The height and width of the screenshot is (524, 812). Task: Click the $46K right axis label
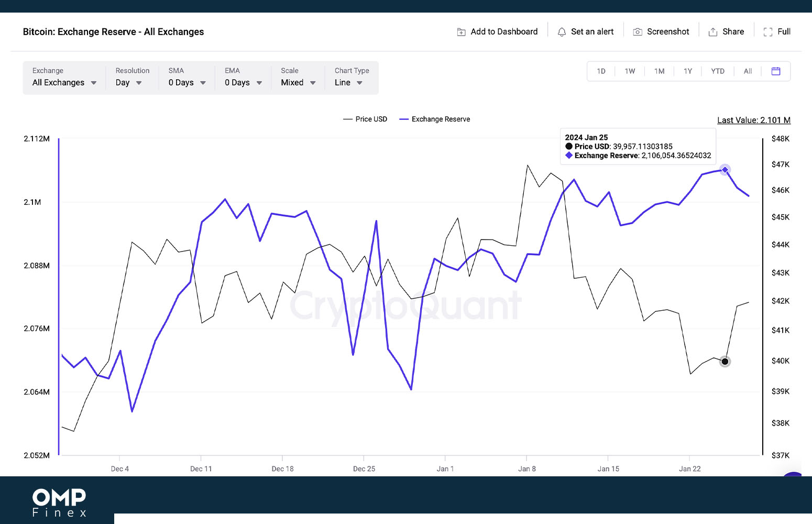pyautogui.click(x=780, y=190)
